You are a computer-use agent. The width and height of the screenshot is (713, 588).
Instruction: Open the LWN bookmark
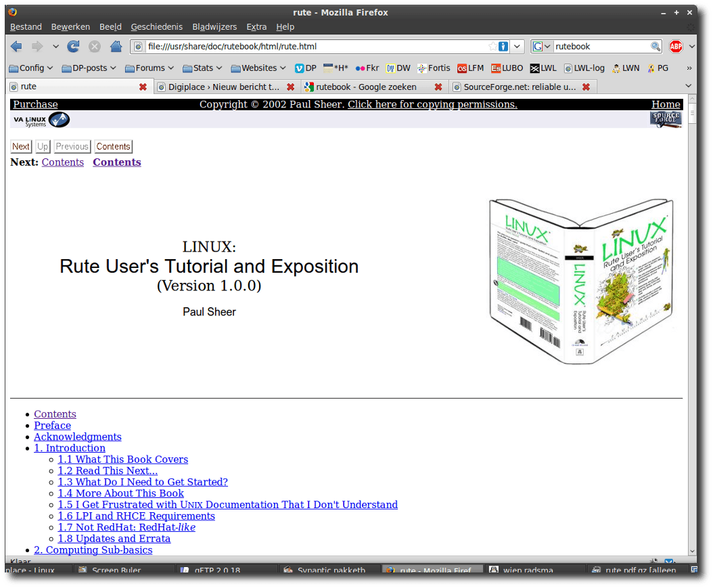tap(626, 68)
